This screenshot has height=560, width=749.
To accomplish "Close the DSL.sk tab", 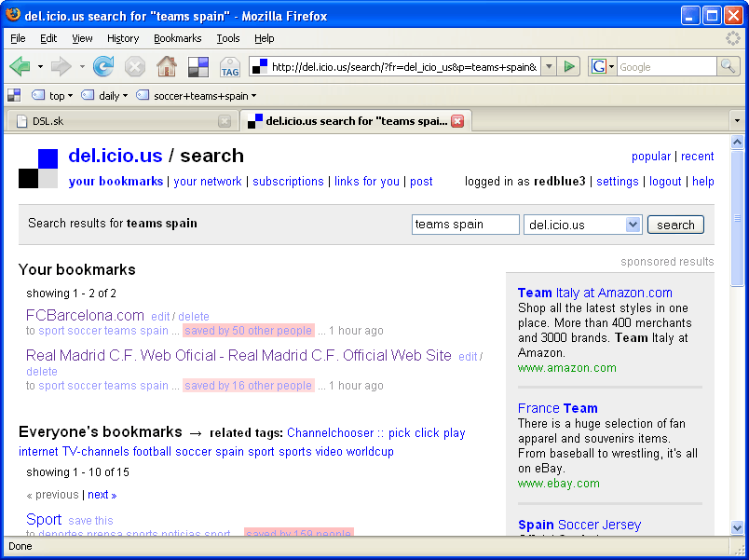I will point(225,121).
